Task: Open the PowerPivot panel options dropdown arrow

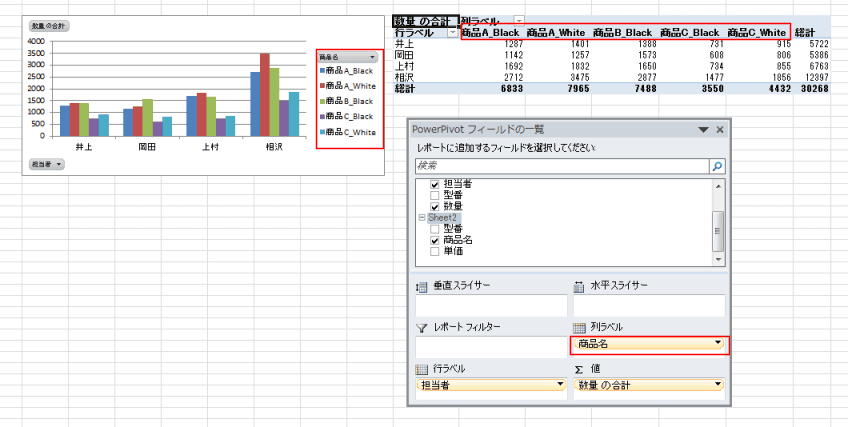Action: coord(703,130)
